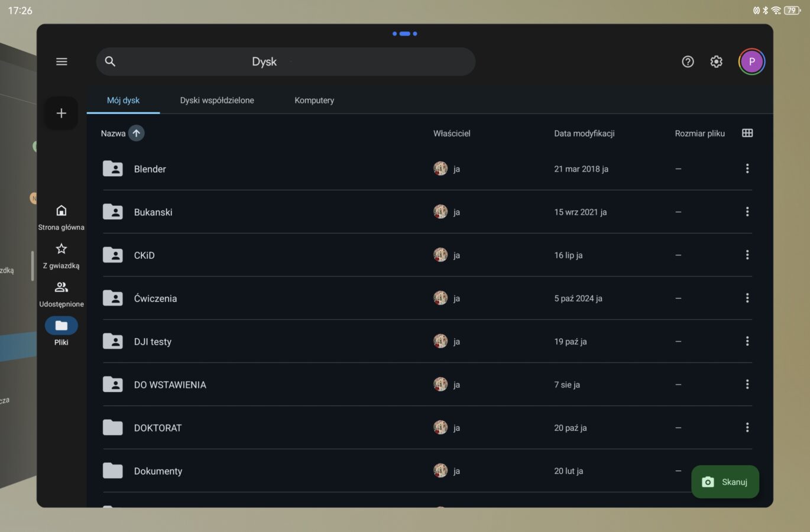Open the Z gwiazdką starred section

(x=61, y=255)
